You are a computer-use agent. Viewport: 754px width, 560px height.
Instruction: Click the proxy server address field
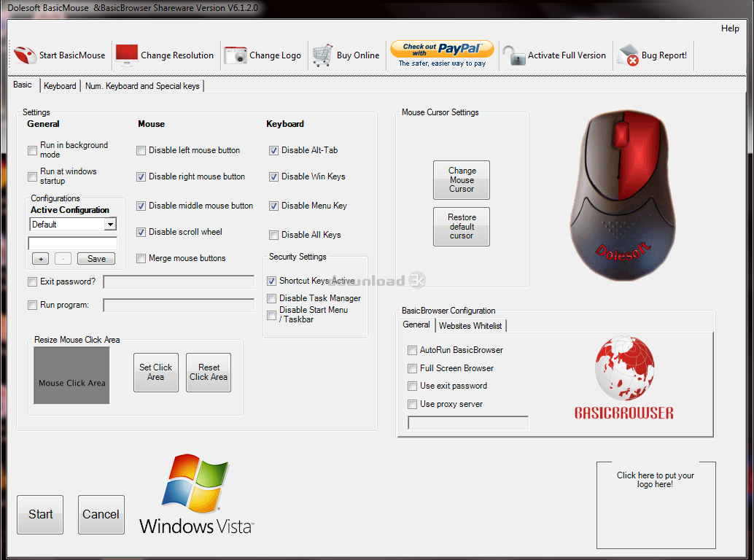tap(468, 422)
